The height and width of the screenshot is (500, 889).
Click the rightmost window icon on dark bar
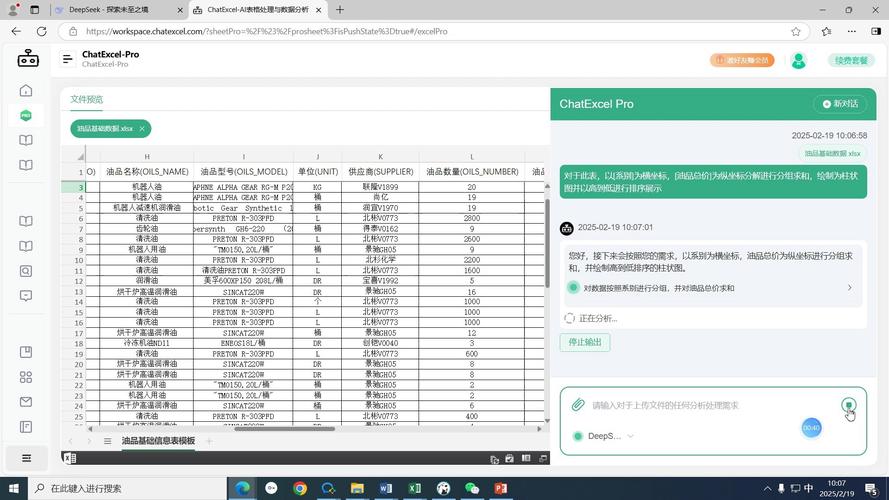[543, 458]
